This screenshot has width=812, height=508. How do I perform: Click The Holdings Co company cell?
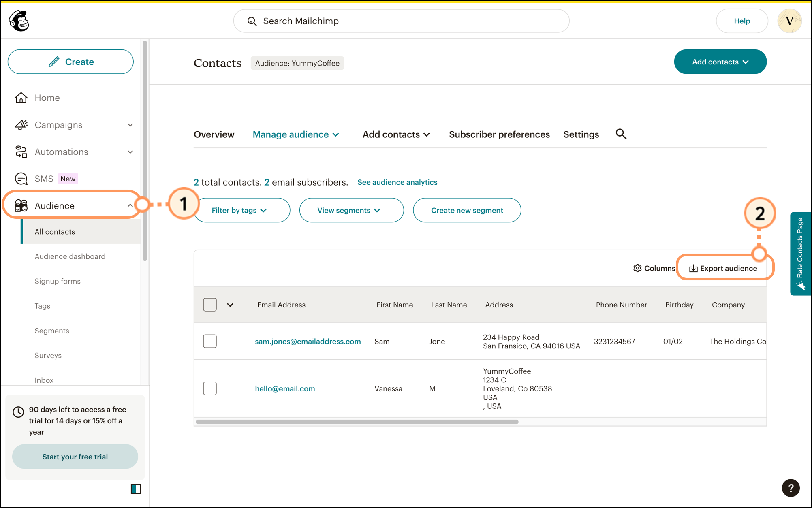tap(738, 342)
